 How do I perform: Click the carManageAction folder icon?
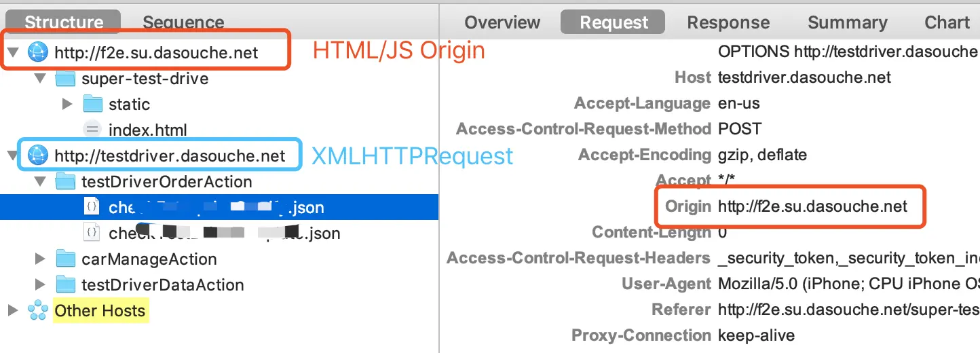point(65,259)
